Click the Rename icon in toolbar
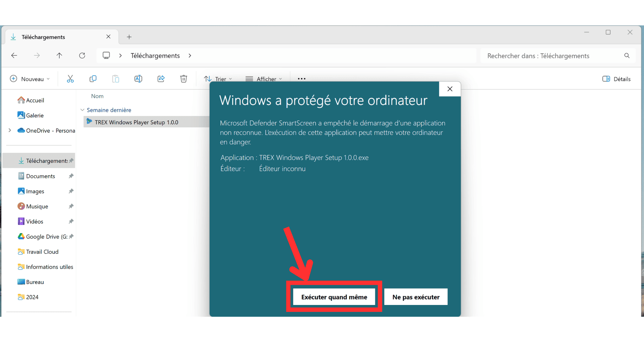 (138, 79)
